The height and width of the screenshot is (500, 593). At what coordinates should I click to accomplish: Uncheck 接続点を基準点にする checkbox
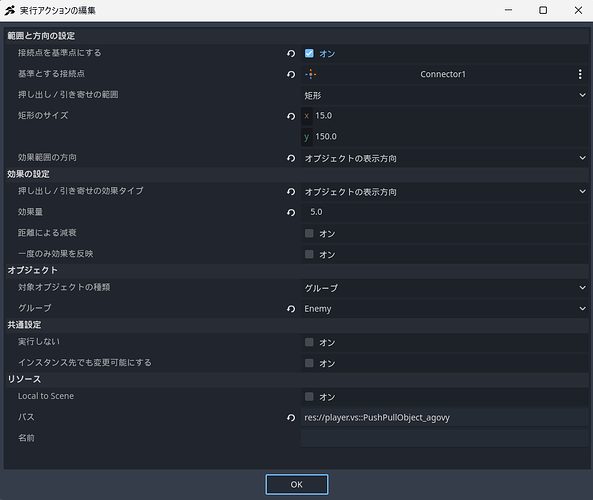click(309, 53)
